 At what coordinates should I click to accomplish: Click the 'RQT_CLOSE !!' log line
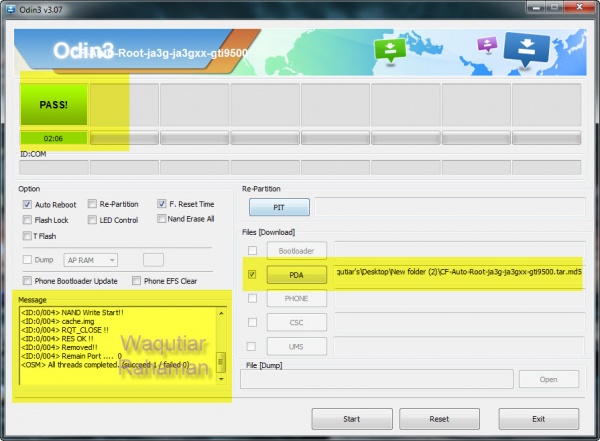(x=65, y=330)
